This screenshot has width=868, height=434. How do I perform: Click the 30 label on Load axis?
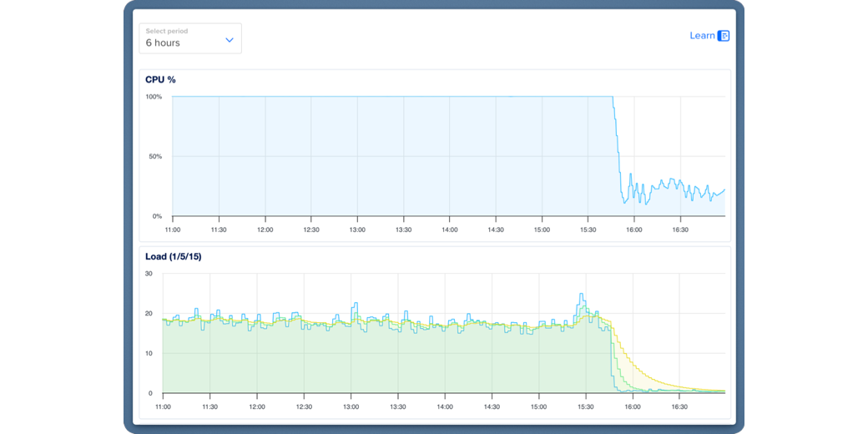click(149, 274)
